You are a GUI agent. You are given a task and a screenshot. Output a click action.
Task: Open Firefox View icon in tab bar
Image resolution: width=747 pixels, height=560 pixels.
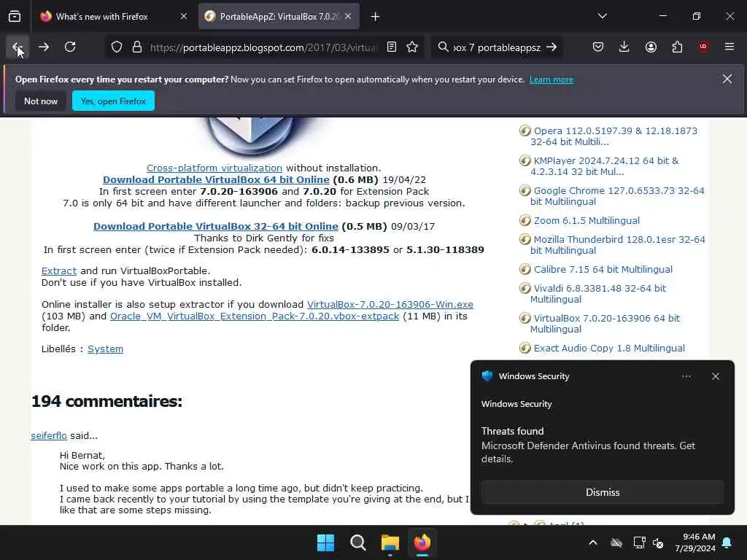pos(15,17)
